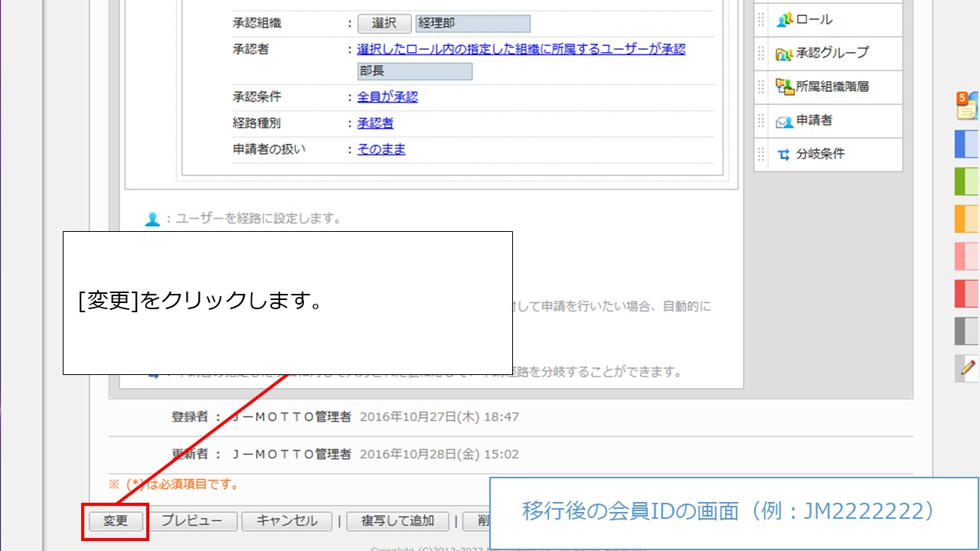Click the プレビュー button
Screen dimensions: 980x551
191,521
